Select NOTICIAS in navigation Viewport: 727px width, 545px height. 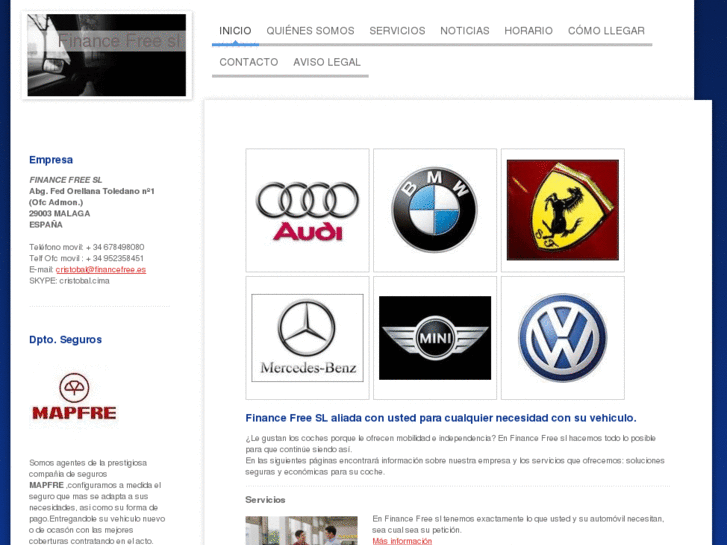pyautogui.click(x=465, y=31)
